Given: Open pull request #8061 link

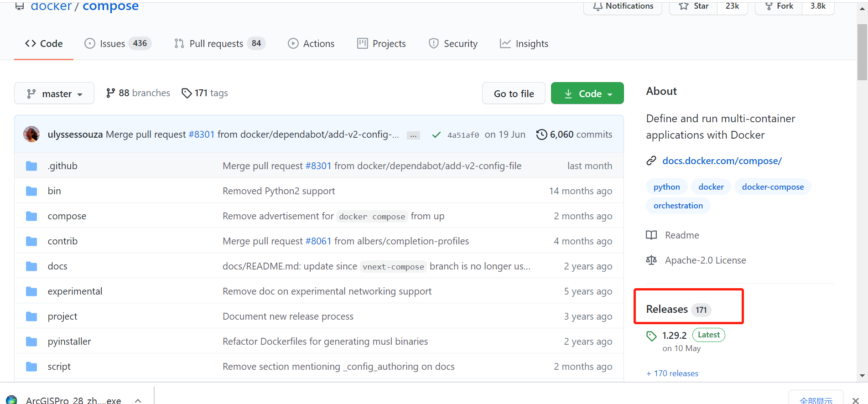Looking at the screenshot, I should (318, 241).
